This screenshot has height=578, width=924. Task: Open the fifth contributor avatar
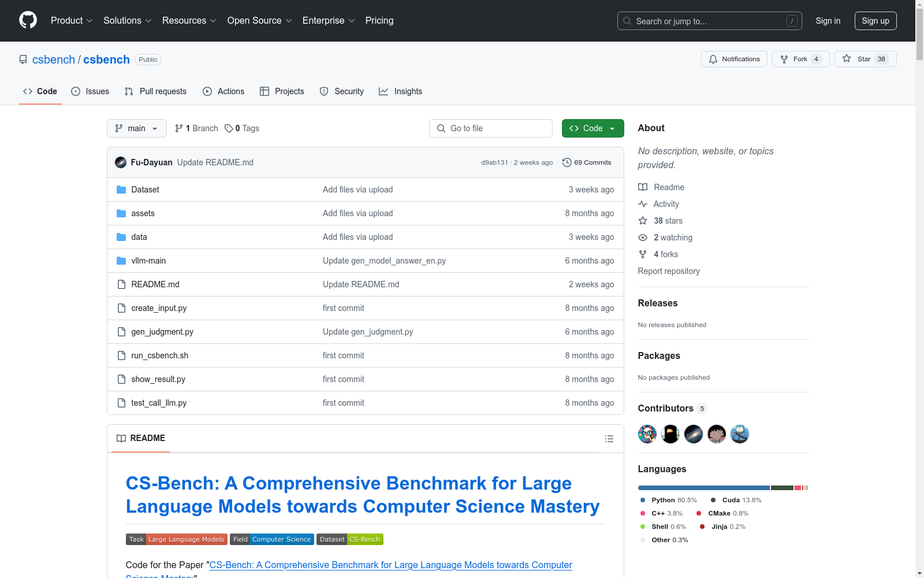[740, 434]
